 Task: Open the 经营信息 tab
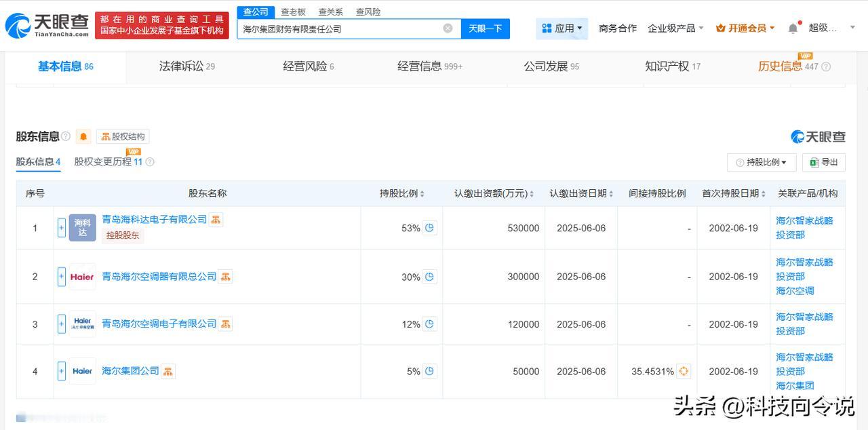click(x=430, y=66)
